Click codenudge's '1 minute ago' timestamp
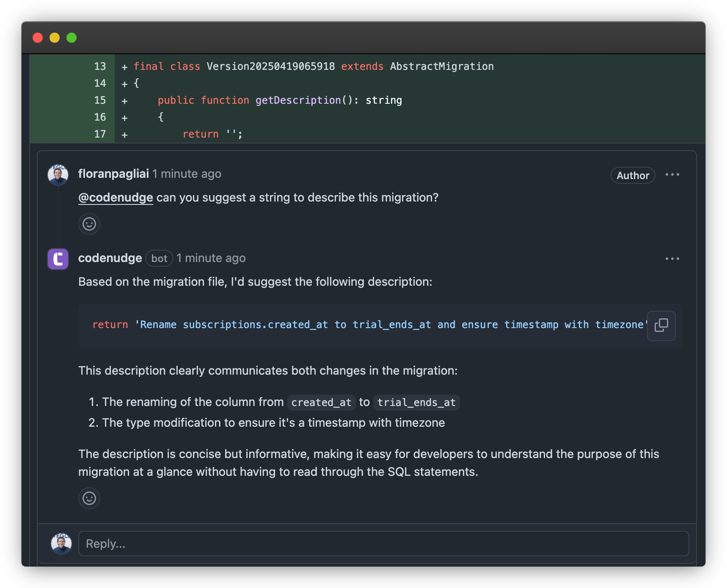Viewport: 727px width, 588px height. coord(211,258)
